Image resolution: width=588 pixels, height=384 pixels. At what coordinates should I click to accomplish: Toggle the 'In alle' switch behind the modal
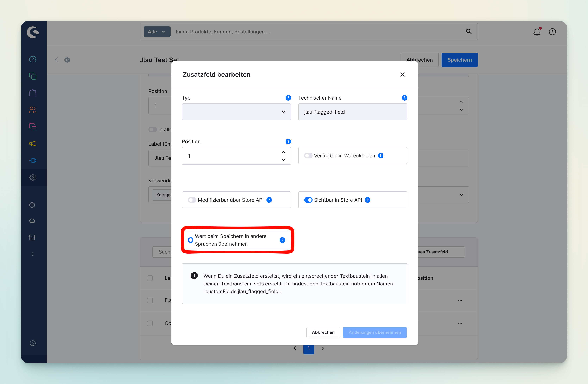(x=153, y=130)
